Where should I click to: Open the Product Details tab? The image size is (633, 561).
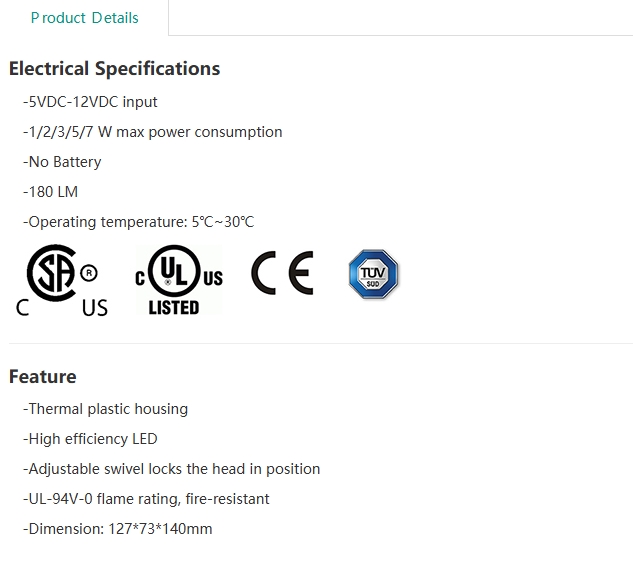click(84, 18)
